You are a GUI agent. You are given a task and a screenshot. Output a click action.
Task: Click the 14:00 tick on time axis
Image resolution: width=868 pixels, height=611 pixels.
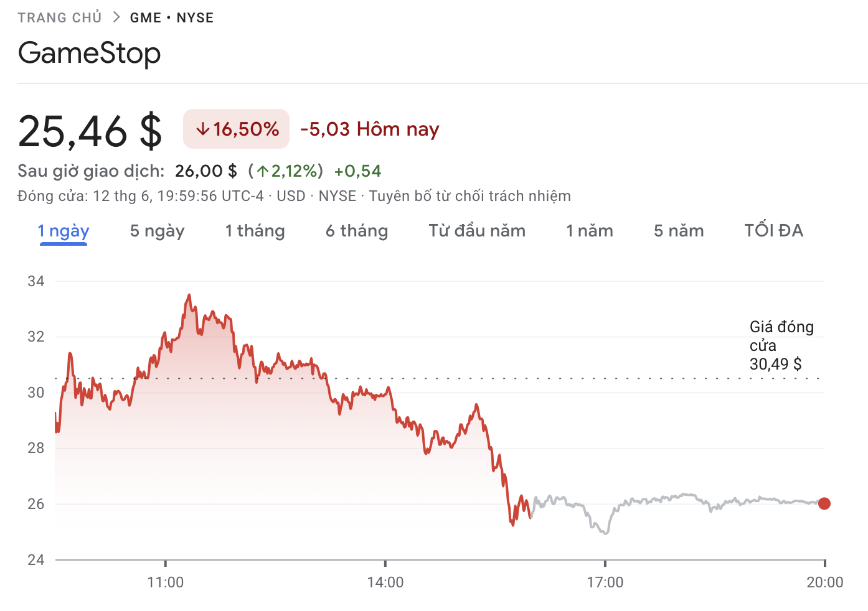pyautogui.click(x=385, y=563)
